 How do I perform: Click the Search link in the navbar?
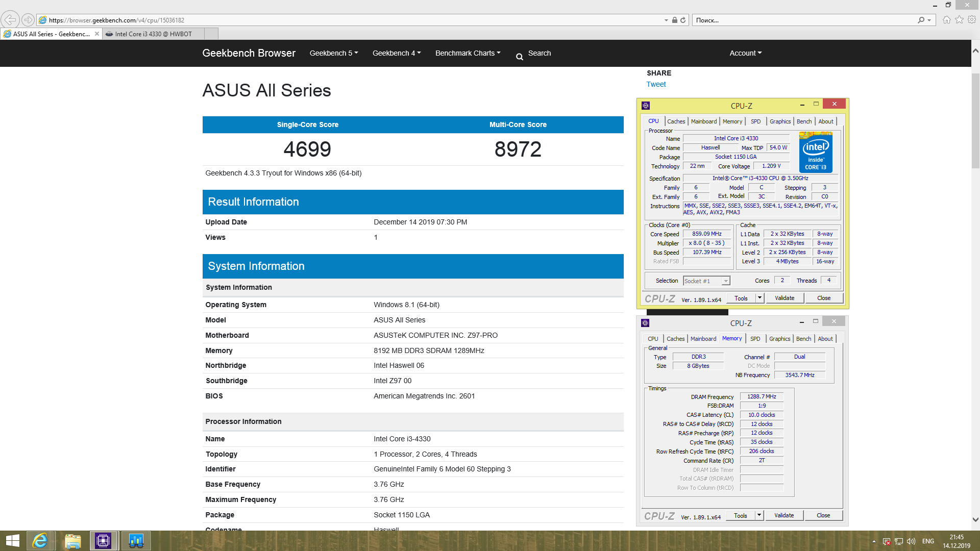(x=540, y=53)
